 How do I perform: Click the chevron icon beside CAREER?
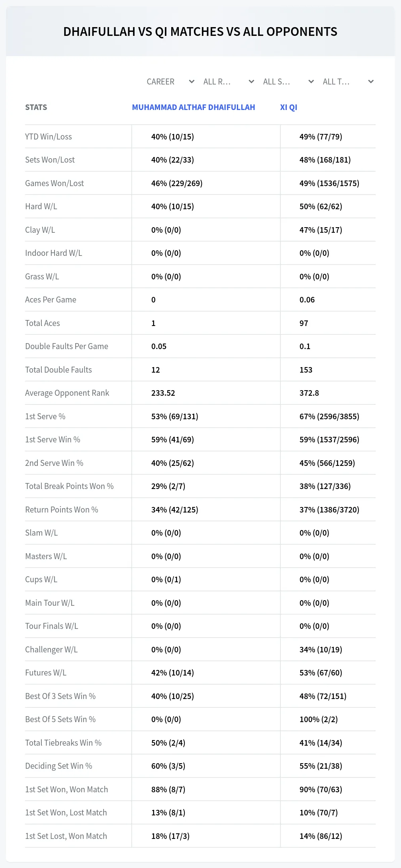192,82
